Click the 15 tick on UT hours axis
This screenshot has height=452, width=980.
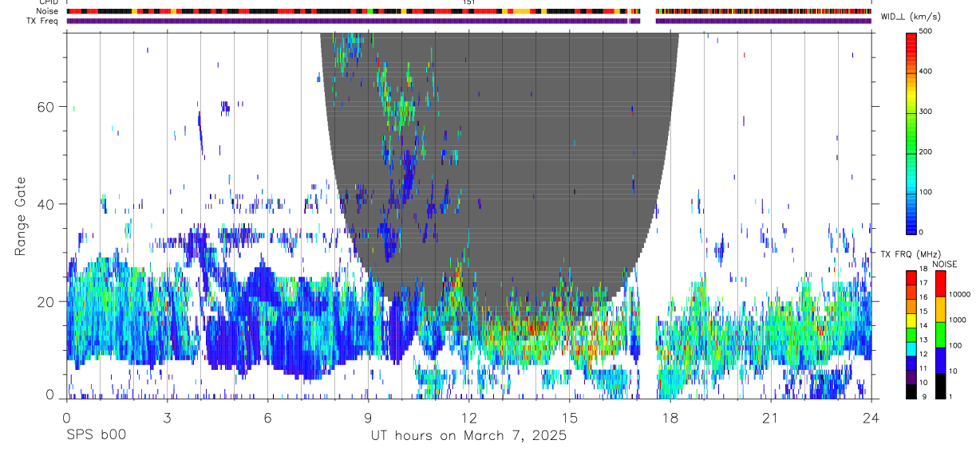(569, 418)
